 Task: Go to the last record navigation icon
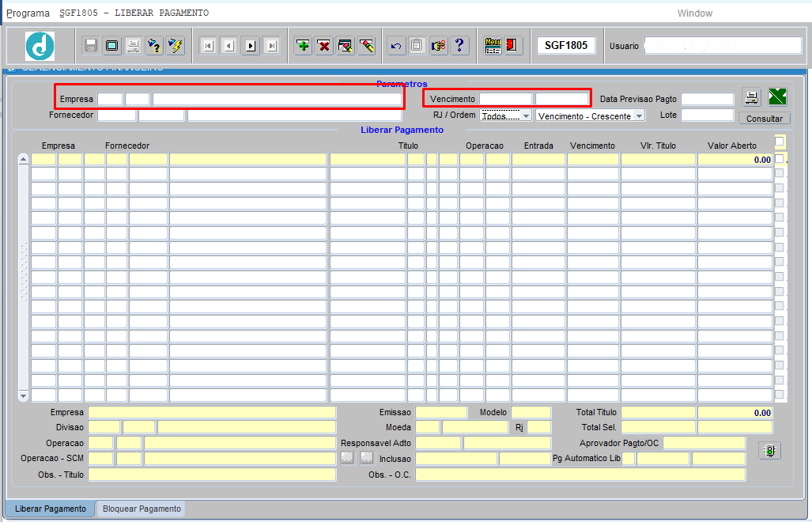[x=272, y=46]
